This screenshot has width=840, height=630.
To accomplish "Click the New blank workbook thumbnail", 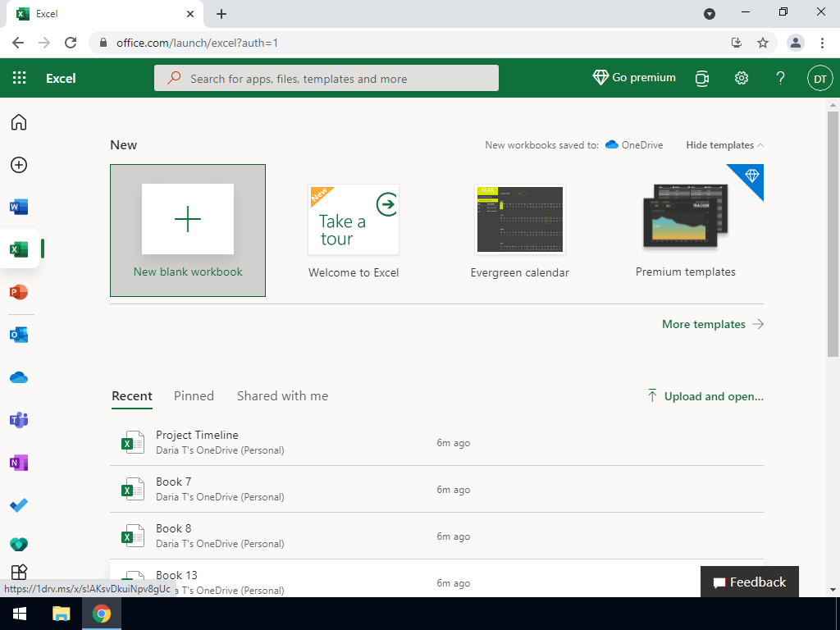I will 188,220.
